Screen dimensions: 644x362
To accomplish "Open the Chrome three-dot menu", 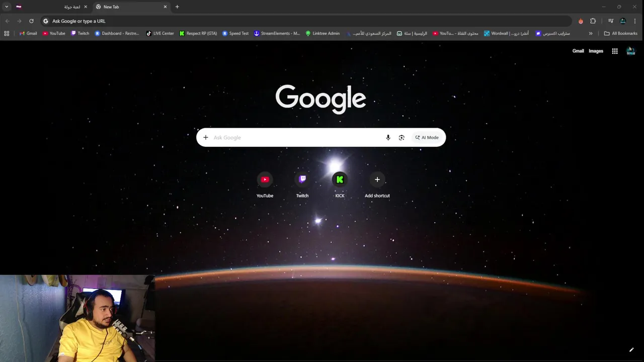I will point(635,21).
